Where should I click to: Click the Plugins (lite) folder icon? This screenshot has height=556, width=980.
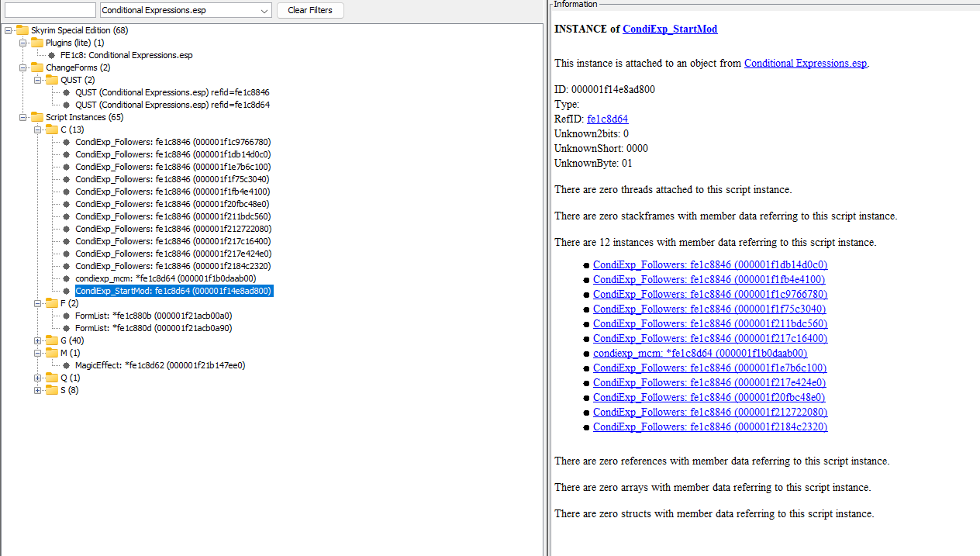click(36, 43)
